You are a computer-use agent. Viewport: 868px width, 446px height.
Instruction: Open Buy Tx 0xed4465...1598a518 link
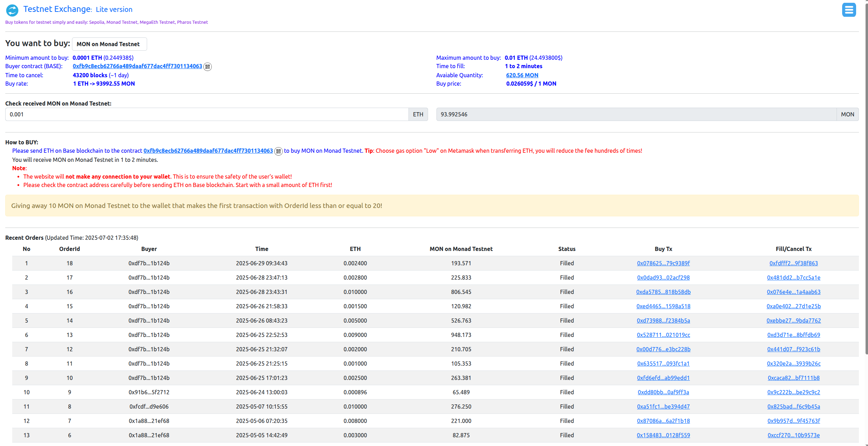pos(663,306)
